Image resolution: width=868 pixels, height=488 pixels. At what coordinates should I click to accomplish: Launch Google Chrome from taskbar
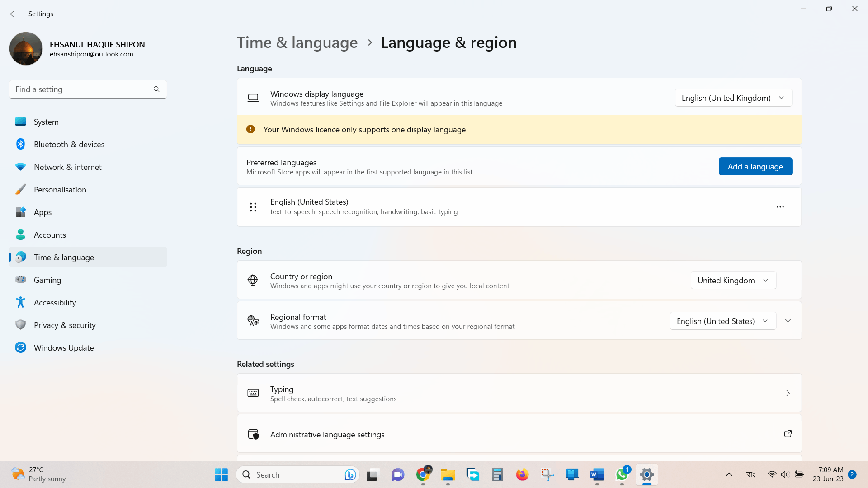pyautogui.click(x=423, y=475)
